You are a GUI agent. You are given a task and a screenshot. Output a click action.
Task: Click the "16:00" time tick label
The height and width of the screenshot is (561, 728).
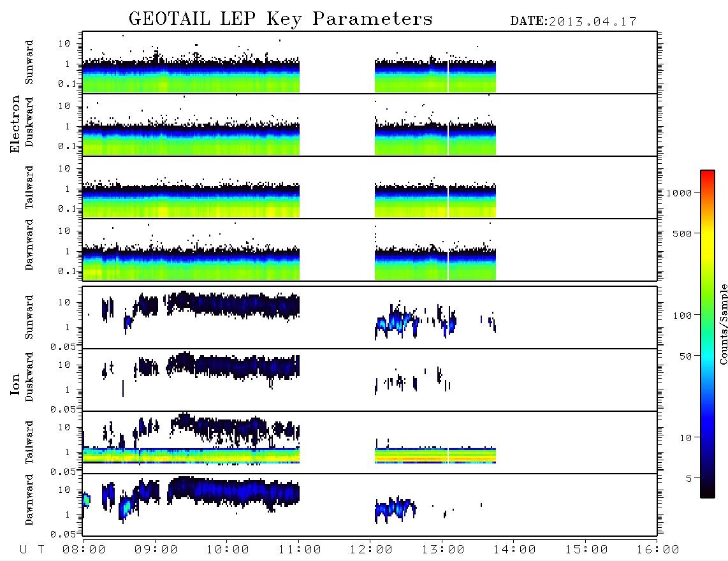tap(658, 550)
